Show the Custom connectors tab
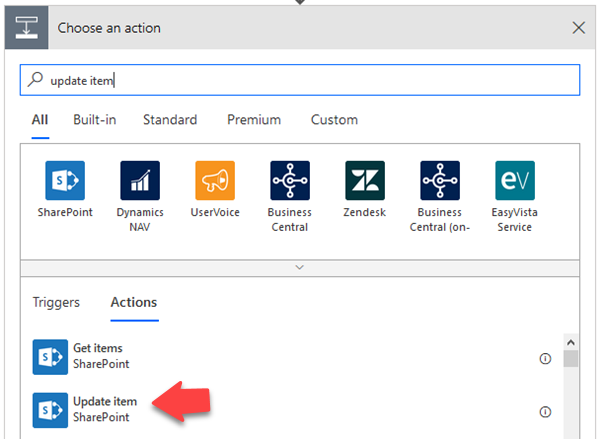 (334, 120)
